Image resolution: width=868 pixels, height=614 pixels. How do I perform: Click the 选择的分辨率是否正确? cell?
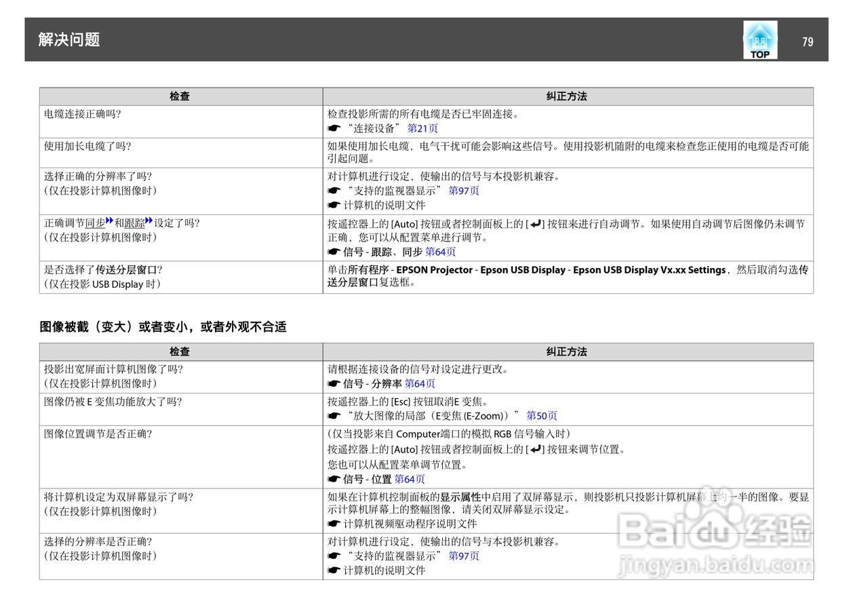180,556
